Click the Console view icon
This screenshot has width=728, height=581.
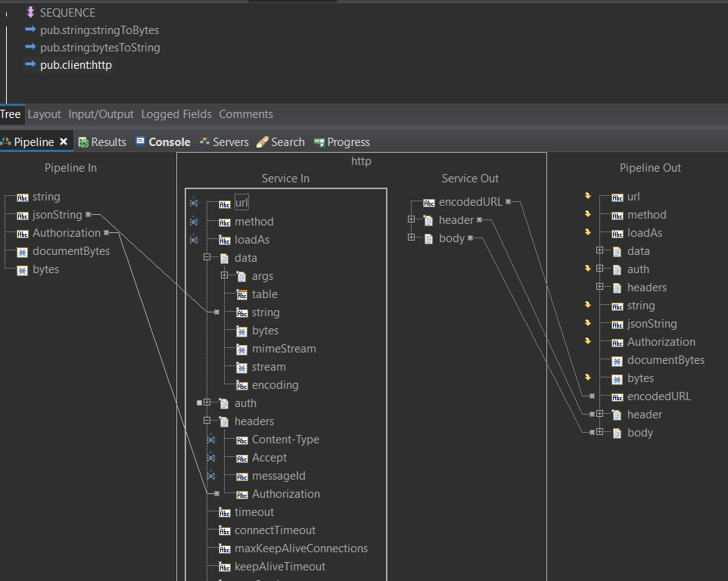pyautogui.click(x=139, y=141)
